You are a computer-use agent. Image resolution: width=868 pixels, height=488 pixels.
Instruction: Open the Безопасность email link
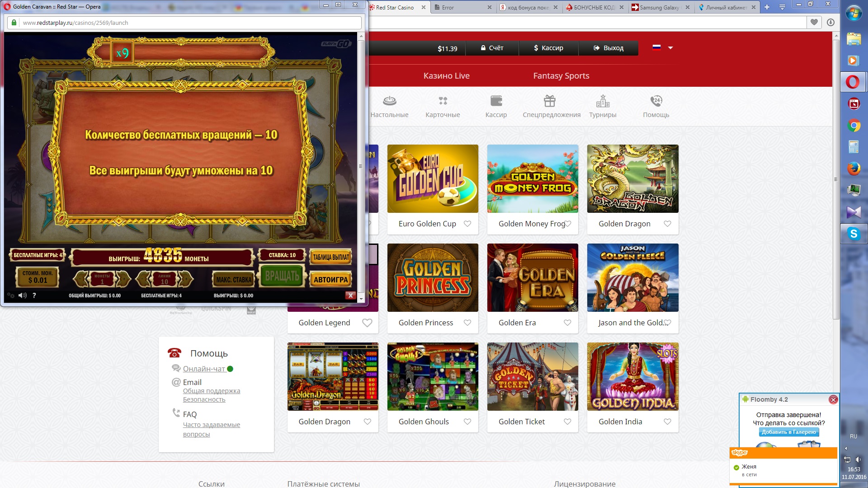click(x=204, y=399)
